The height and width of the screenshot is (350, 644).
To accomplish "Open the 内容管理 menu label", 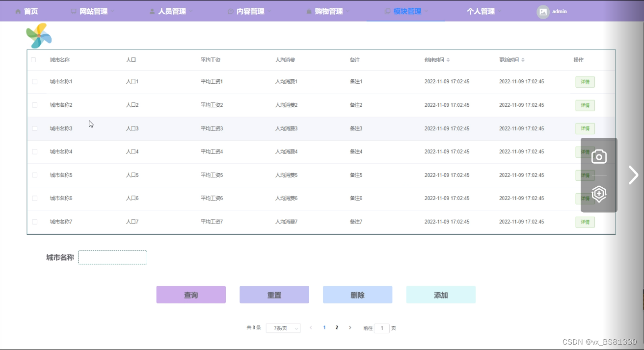I will 250,11.
